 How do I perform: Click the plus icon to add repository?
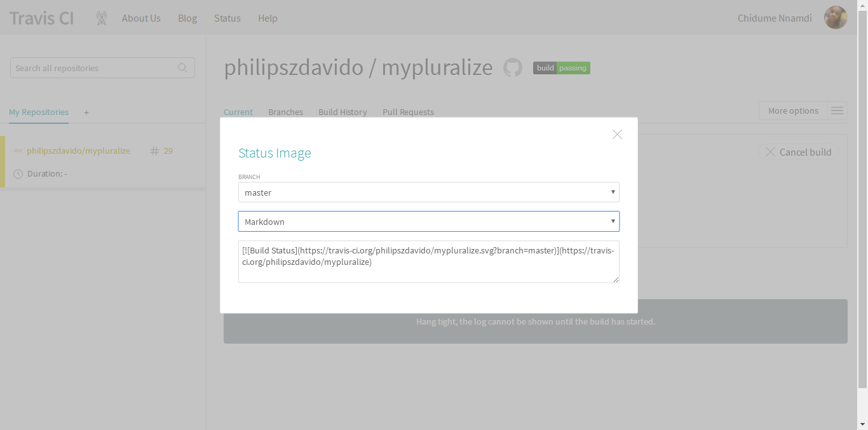tap(86, 113)
